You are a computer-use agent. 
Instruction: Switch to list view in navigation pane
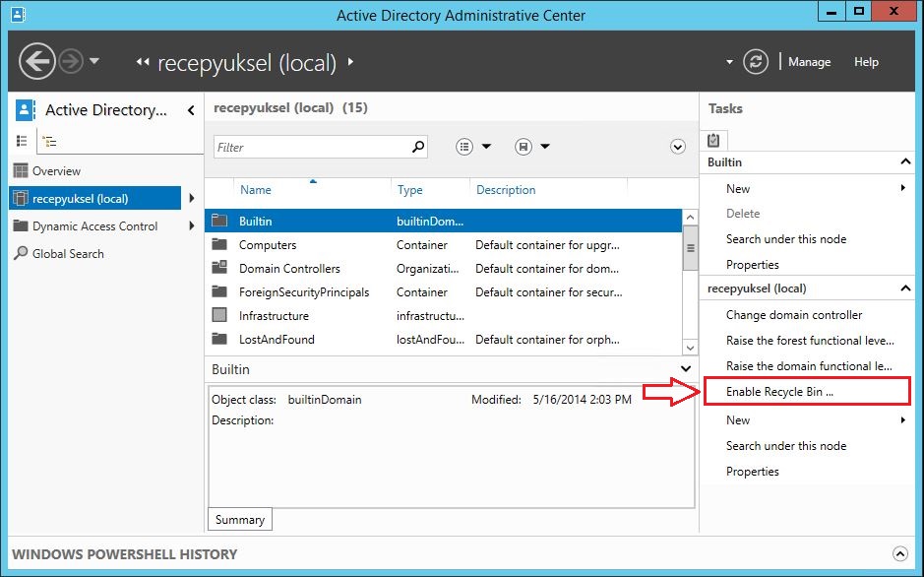[22, 141]
